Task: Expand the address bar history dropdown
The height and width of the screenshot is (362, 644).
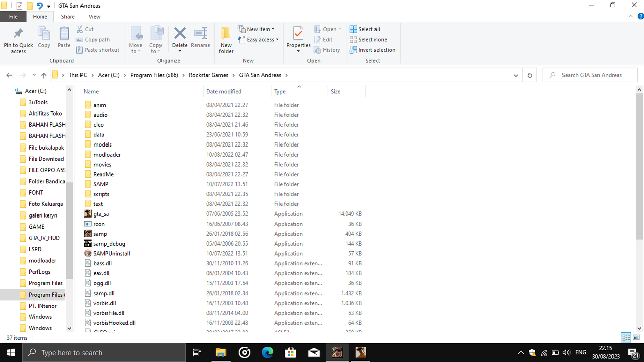Action: click(516, 75)
